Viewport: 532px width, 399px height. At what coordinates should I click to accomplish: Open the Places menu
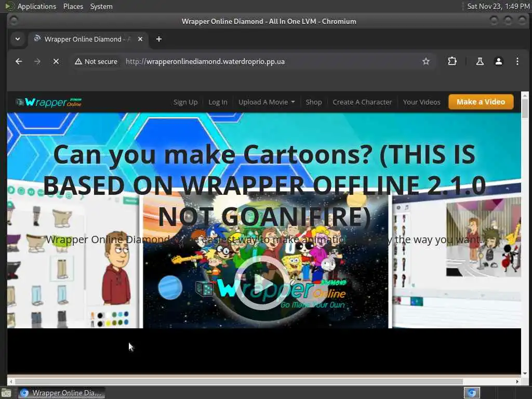(x=73, y=6)
